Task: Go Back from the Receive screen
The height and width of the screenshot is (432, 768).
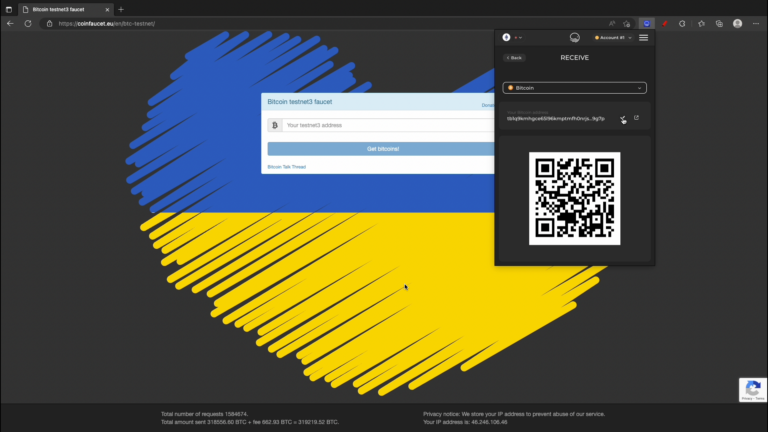Action: (514, 58)
